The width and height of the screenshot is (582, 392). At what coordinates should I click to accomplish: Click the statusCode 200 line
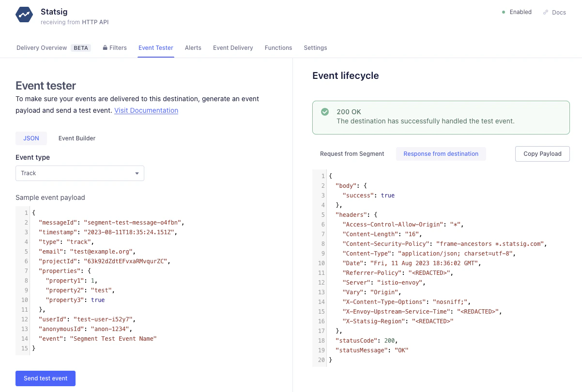(367, 341)
